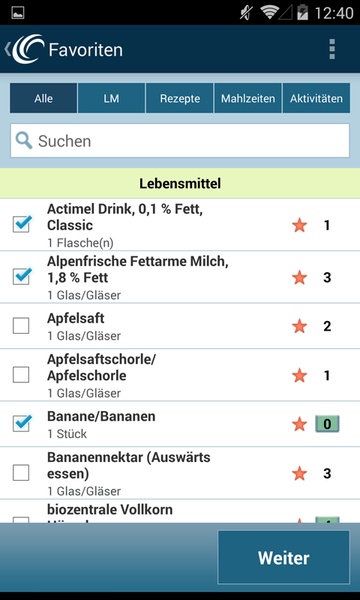Open the Aktivitäten tab

coord(316,98)
